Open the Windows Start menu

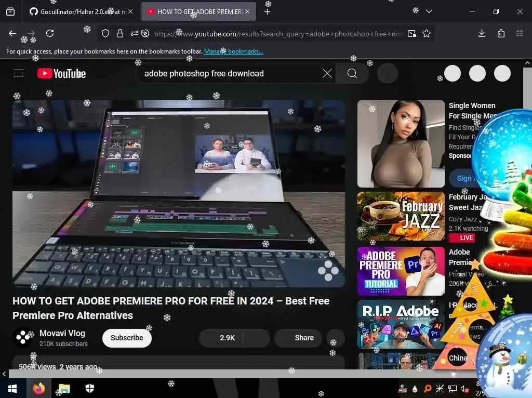tap(12, 389)
